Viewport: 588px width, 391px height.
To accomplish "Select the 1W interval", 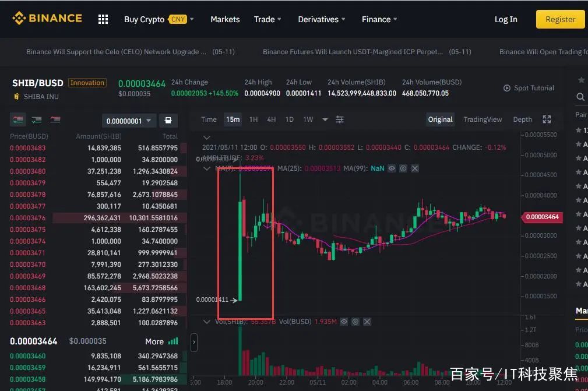I will (308, 119).
